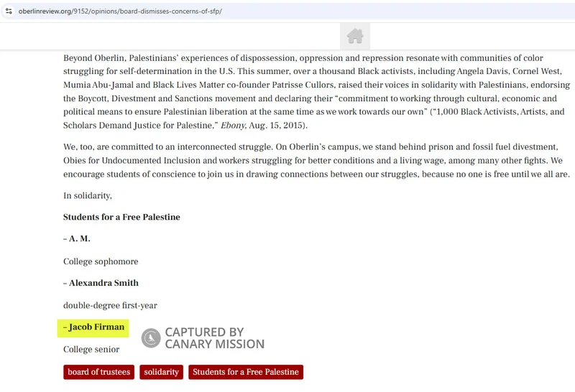Viewport: 575px width, 392px height.
Task: Click the paragraph starting "Beyond Oberlin"
Action: (x=316, y=92)
